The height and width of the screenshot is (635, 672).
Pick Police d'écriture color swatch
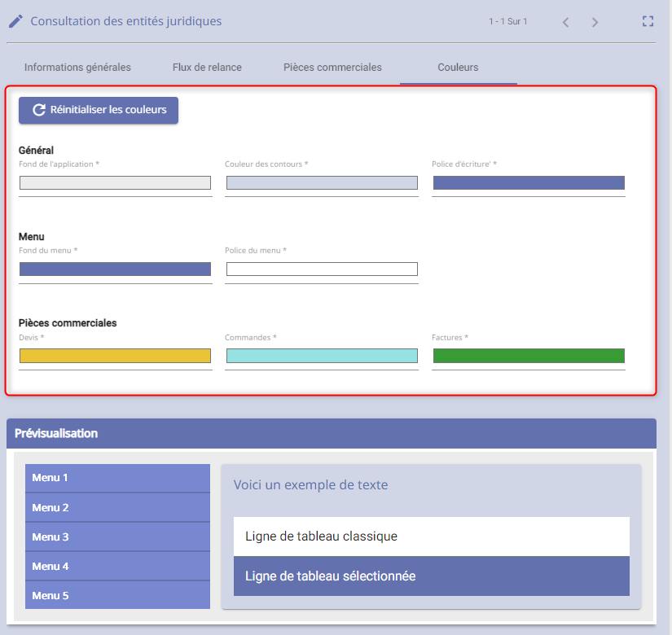[529, 183]
